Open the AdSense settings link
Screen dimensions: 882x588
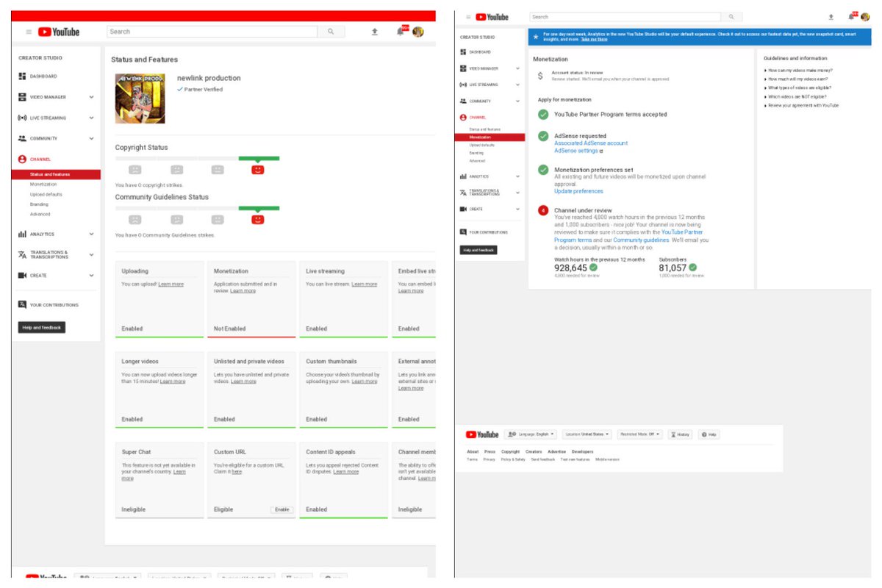pos(578,151)
